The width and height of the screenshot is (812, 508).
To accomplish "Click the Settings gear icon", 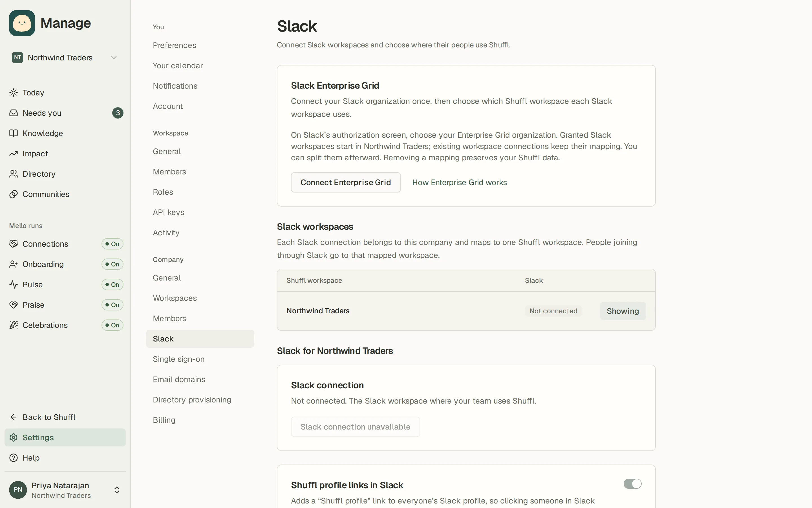I will point(14,437).
